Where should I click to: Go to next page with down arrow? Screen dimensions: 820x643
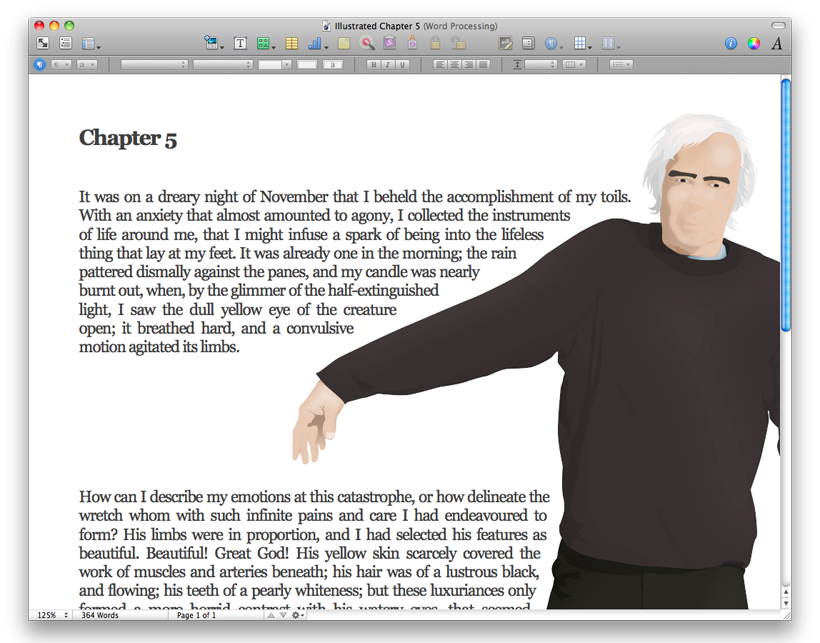(x=283, y=615)
